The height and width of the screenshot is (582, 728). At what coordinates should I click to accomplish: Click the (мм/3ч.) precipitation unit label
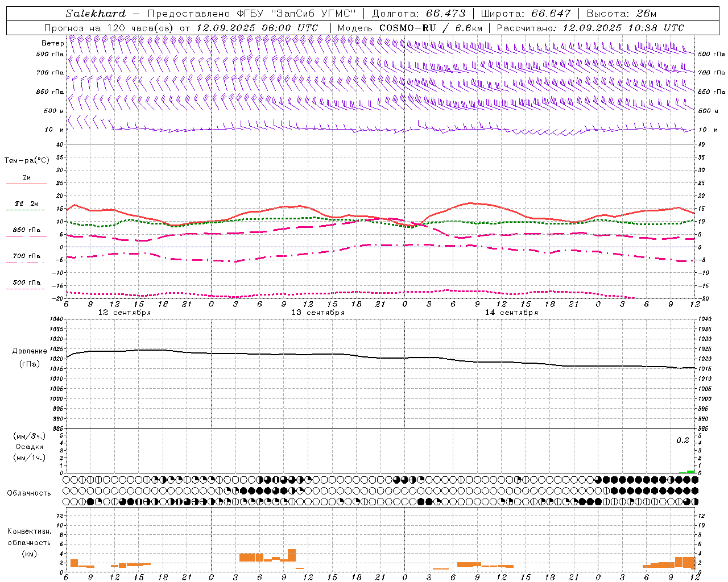(30, 436)
